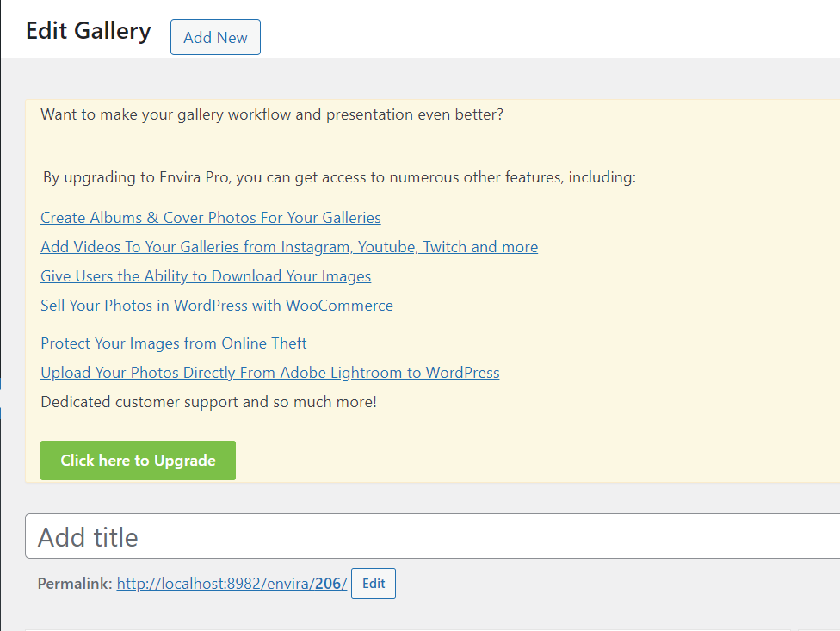The image size is (840, 631).
Task: Open Give Users Ability to Download link
Action: pos(206,276)
